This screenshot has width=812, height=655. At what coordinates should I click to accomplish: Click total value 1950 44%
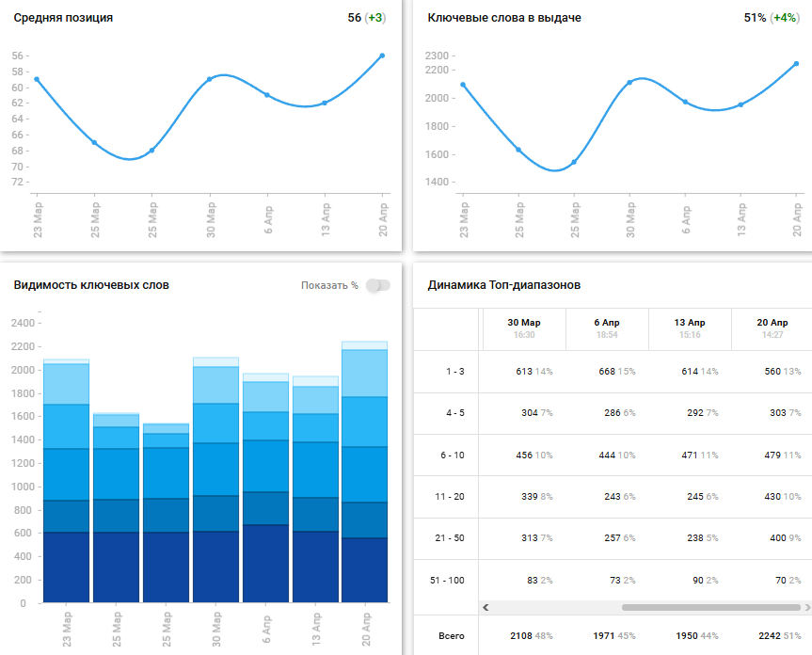pos(697,636)
